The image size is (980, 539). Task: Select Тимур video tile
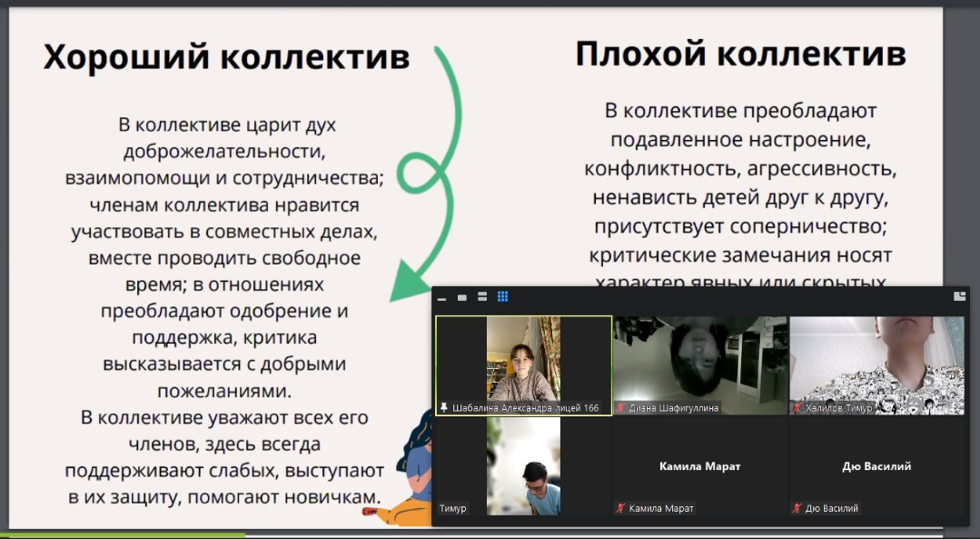[523, 464]
